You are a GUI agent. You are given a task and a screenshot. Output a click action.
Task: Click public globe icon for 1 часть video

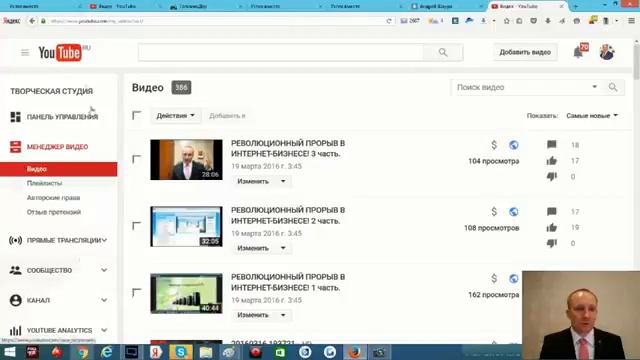pyautogui.click(x=513, y=279)
